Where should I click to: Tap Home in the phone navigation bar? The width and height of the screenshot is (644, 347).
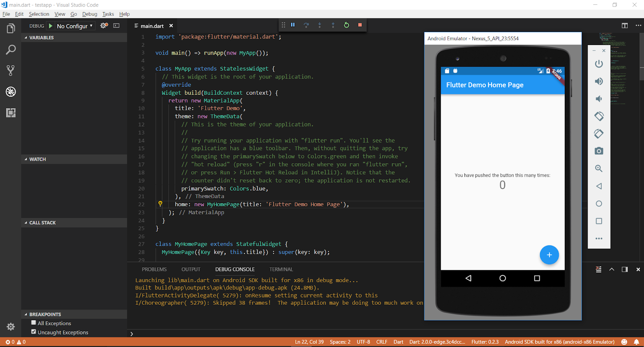(502, 278)
